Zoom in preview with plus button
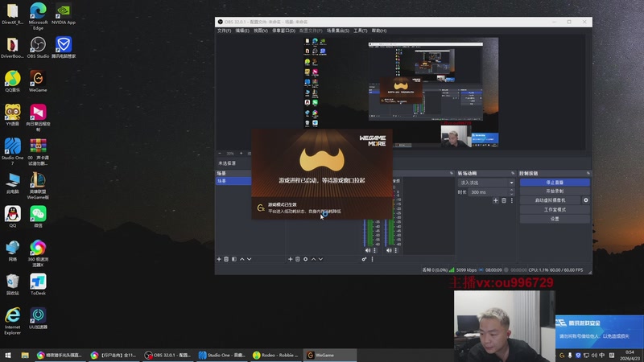This screenshot has width=644, height=362. (241, 154)
